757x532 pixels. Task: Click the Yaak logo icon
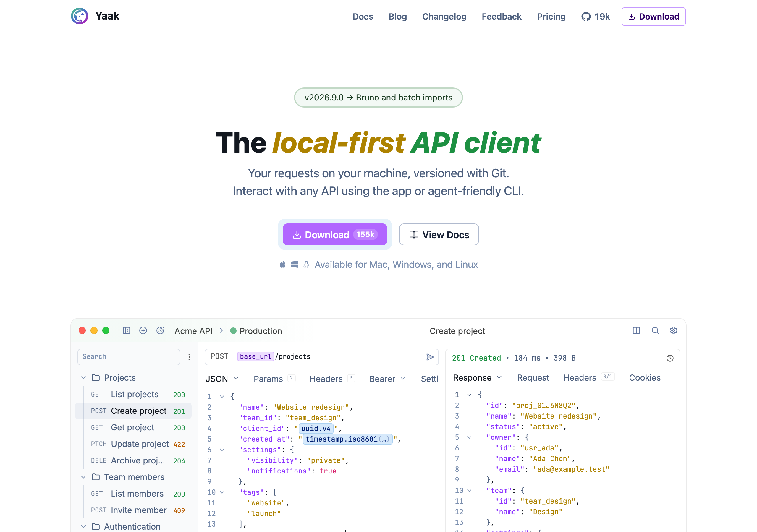coord(80,16)
